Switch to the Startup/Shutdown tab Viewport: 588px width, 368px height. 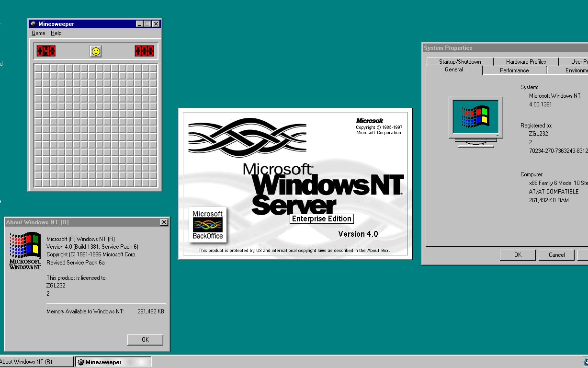tap(458, 61)
